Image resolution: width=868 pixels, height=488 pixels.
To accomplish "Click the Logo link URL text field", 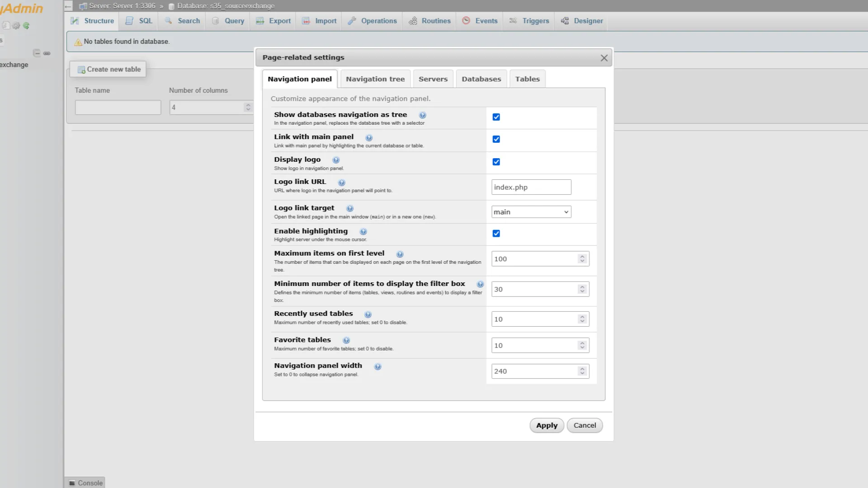I will click(531, 187).
